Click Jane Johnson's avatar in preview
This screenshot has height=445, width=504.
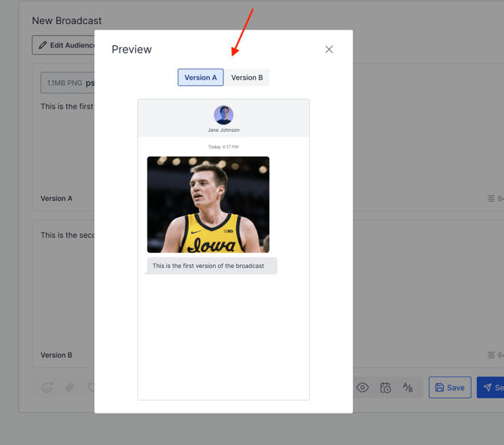click(223, 114)
